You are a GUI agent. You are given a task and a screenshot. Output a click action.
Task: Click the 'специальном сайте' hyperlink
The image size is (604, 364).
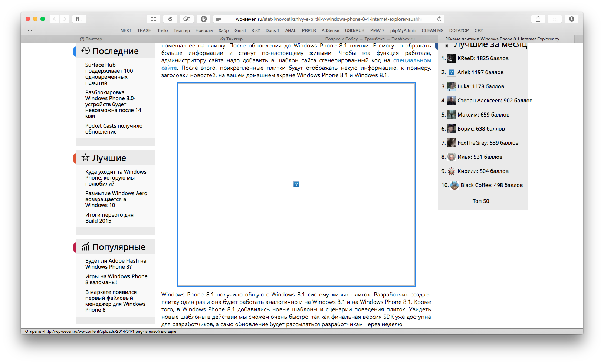(x=412, y=60)
